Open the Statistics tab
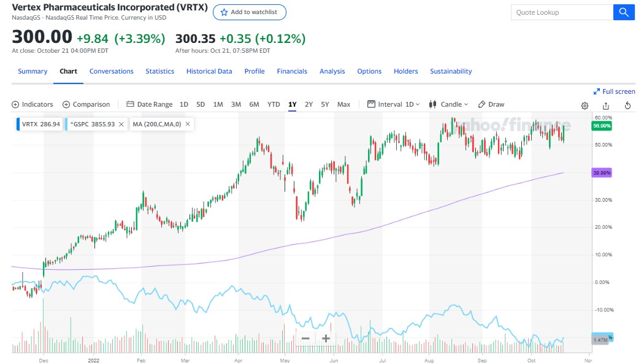 159,71
